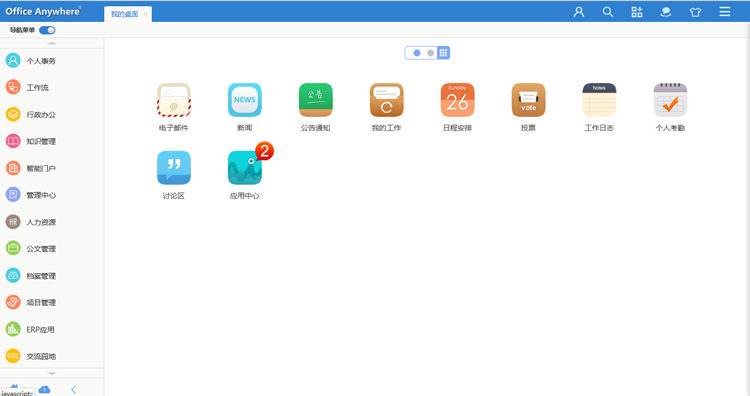This screenshot has height=396, width=750.
Task: Open the 公告通知 announcements icon
Action: click(x=316, y=100)
